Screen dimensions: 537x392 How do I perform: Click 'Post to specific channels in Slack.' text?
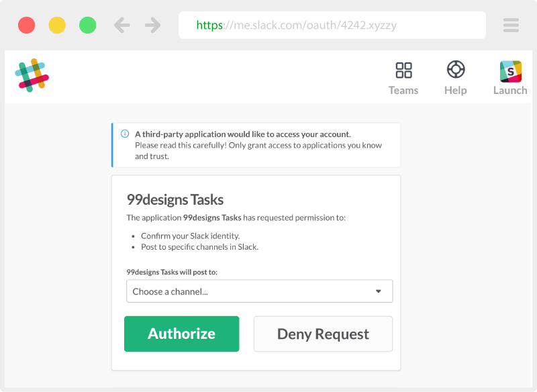pos(199,247)
